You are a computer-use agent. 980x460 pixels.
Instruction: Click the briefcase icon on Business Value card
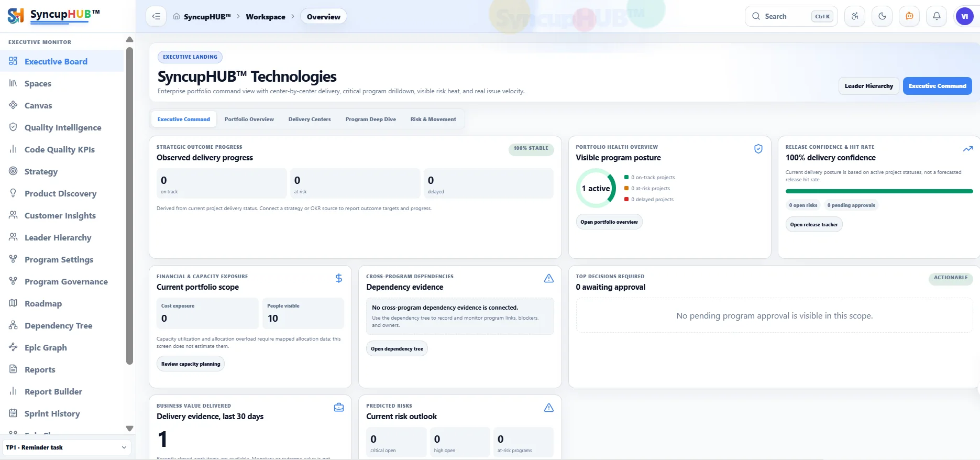[339, 408]
